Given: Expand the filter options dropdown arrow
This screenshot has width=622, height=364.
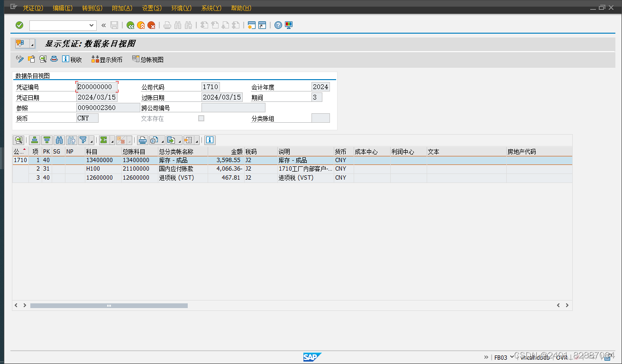Looking at the screenshot, I should [91, 140].
